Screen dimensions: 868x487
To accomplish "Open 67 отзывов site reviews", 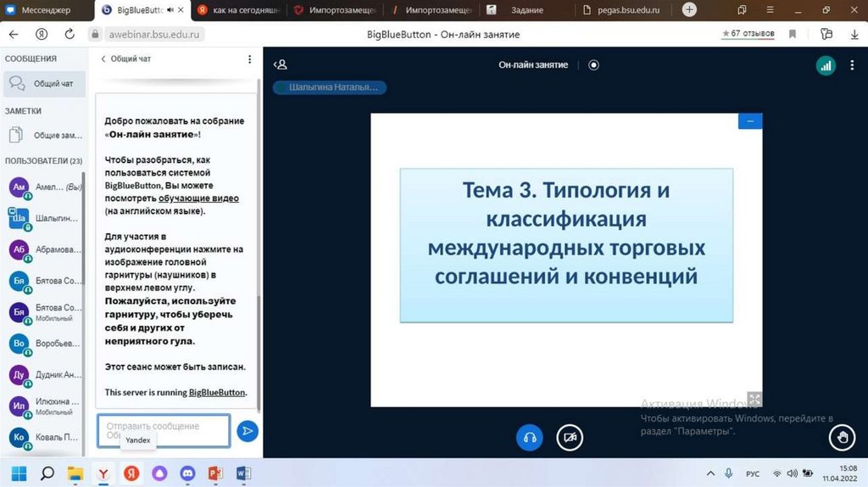I will tap(748, 34).
